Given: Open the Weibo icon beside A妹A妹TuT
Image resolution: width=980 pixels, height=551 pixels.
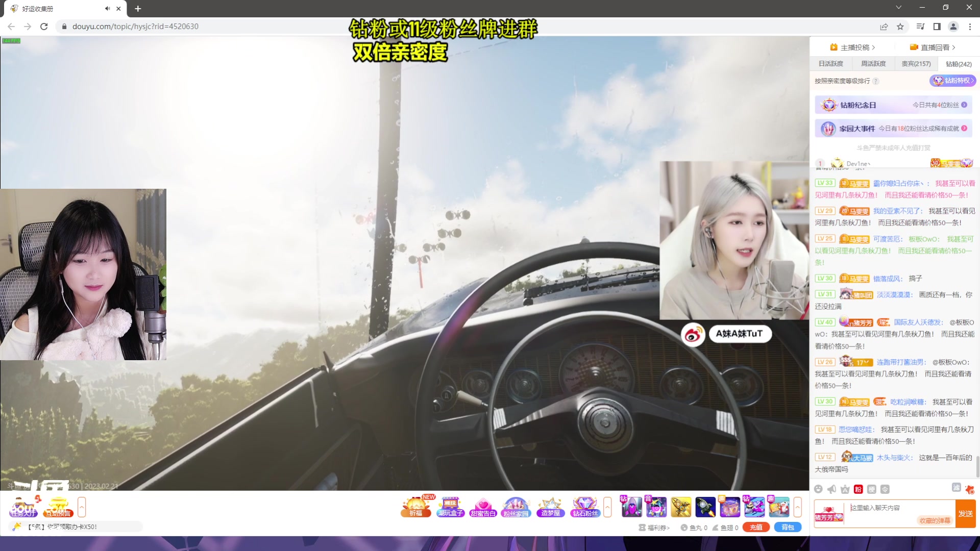Looking at the screenshot, I should (x=693, y=334).
